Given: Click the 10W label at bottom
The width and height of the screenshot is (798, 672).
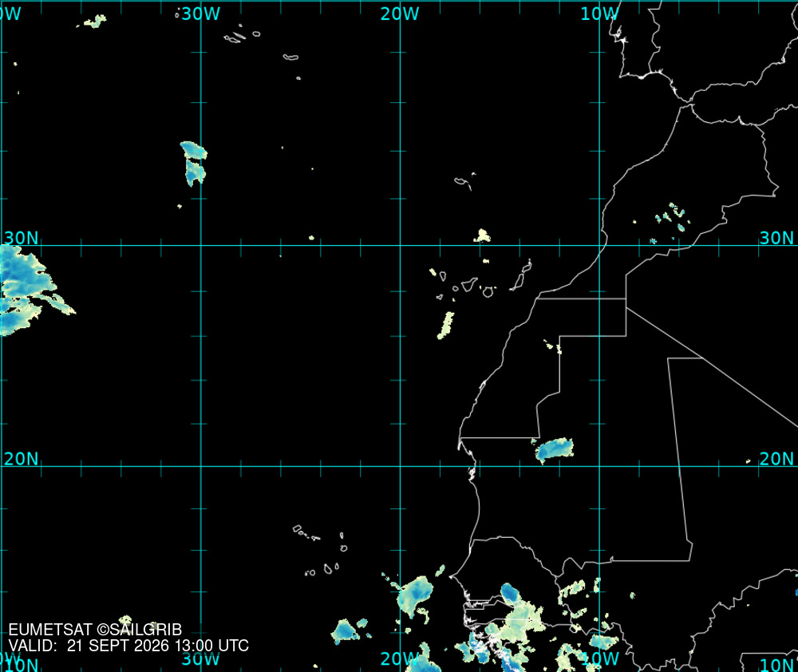Looking at the screenshot, I should point(599,658).
